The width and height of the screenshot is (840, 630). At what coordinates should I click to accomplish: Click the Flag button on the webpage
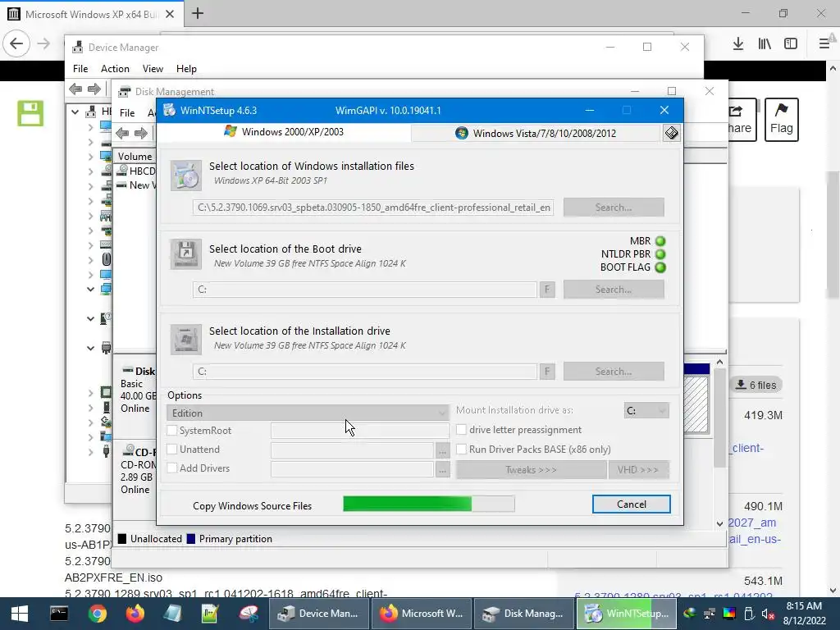click(x=781, y=120)
